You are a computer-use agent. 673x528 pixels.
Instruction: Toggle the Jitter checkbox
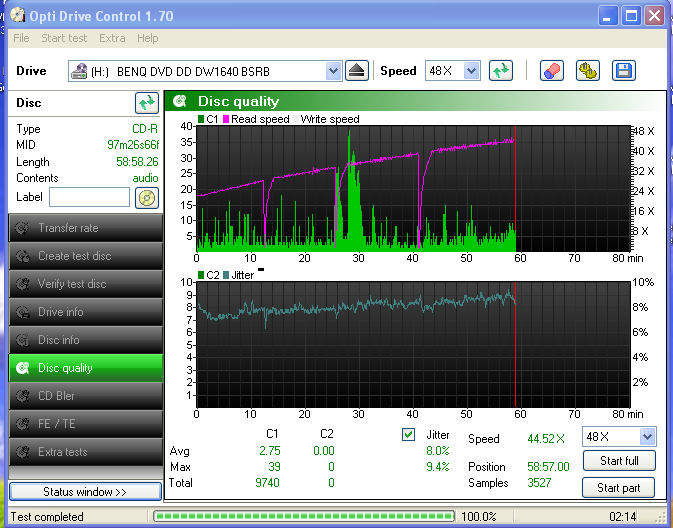(408, 435)
